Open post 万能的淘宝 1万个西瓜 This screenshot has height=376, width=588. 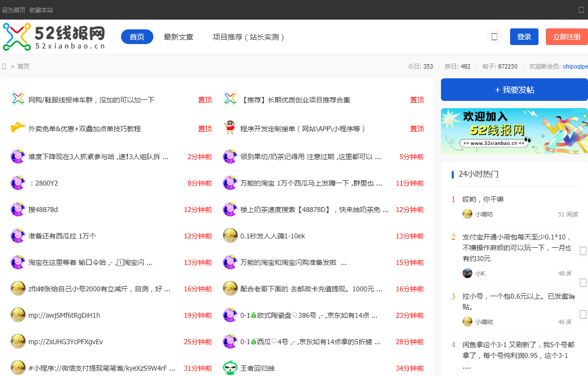[x=311, y=183]
